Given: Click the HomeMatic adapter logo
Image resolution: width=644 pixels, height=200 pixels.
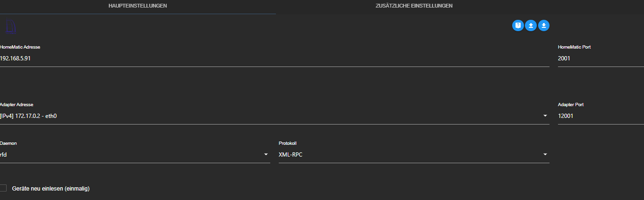Looking at the screenshot, I should pos(10,26).
